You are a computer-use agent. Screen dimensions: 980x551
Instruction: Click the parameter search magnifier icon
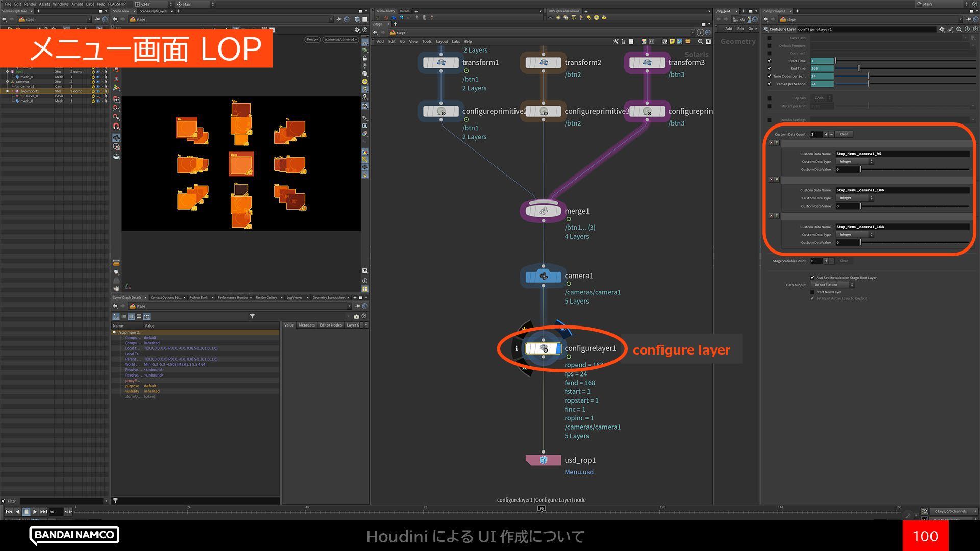pyautogui.click(x=959, y=29)
